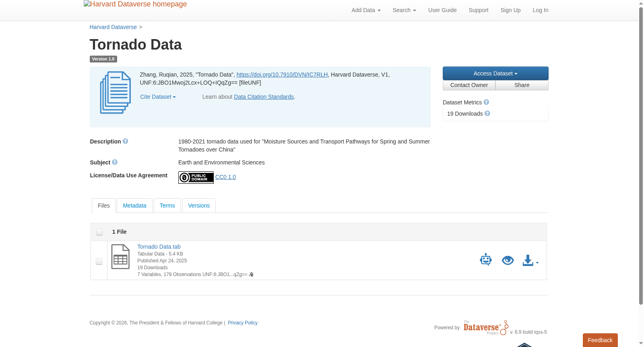
Task: Open the Data Citation Standards link
Action: [x=264, y=97]
